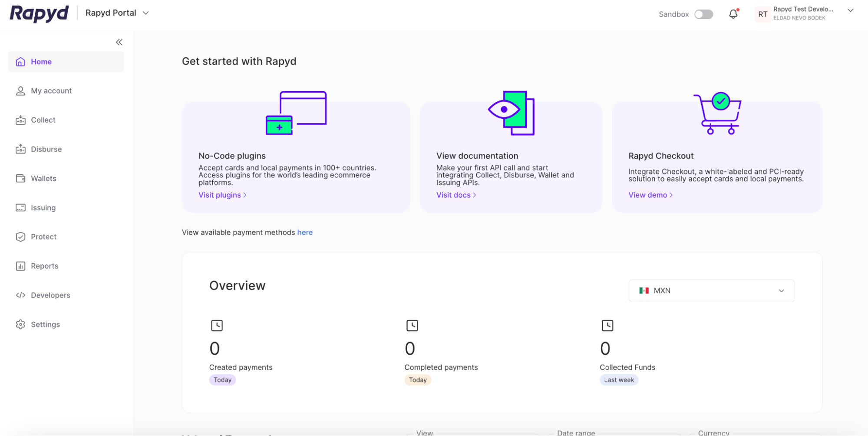Select the Home icon in the sidebar

20,62
